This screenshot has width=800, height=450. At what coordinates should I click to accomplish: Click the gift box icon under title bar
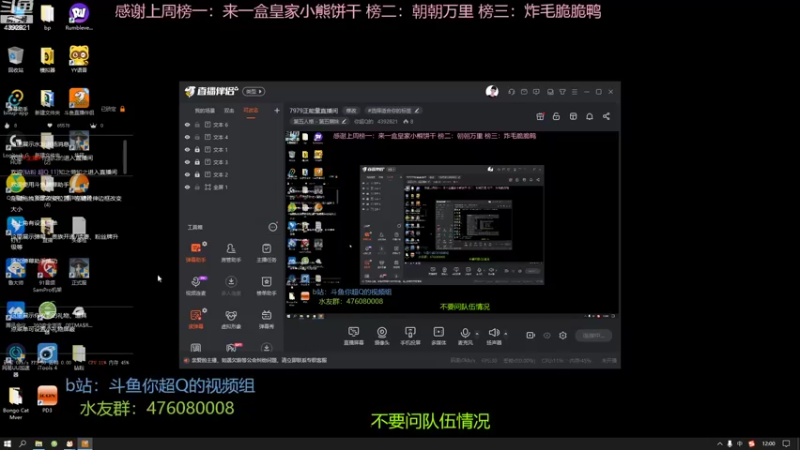[x=540, y=116]
